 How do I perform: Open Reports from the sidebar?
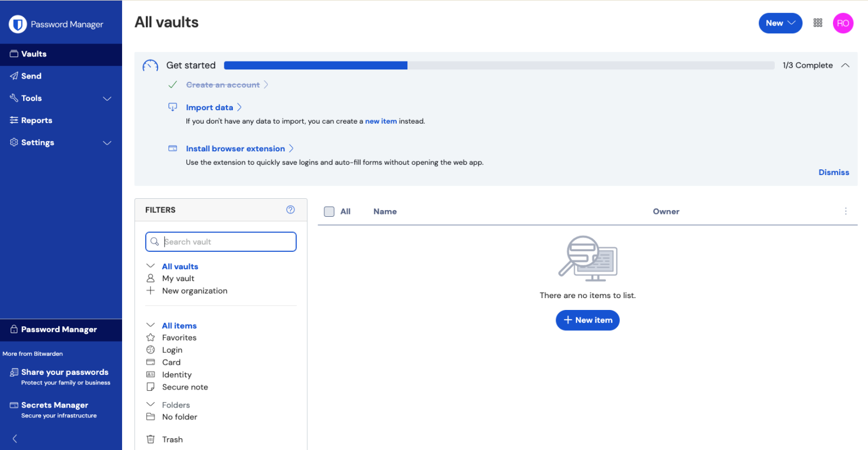click(x=36, y=120)
